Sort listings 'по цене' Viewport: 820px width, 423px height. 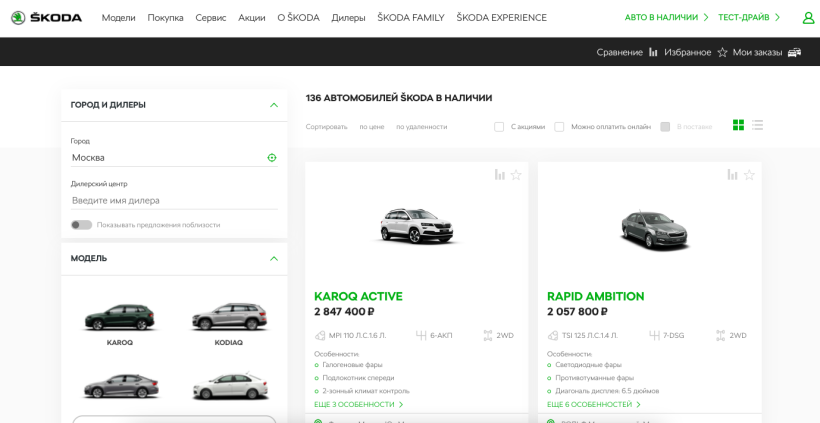[x=372, y=127]
